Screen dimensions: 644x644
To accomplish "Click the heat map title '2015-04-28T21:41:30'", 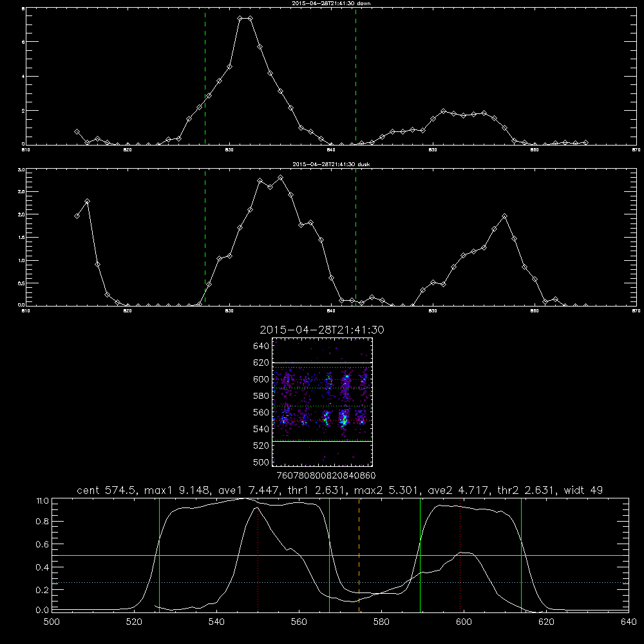I will (322, 330).
